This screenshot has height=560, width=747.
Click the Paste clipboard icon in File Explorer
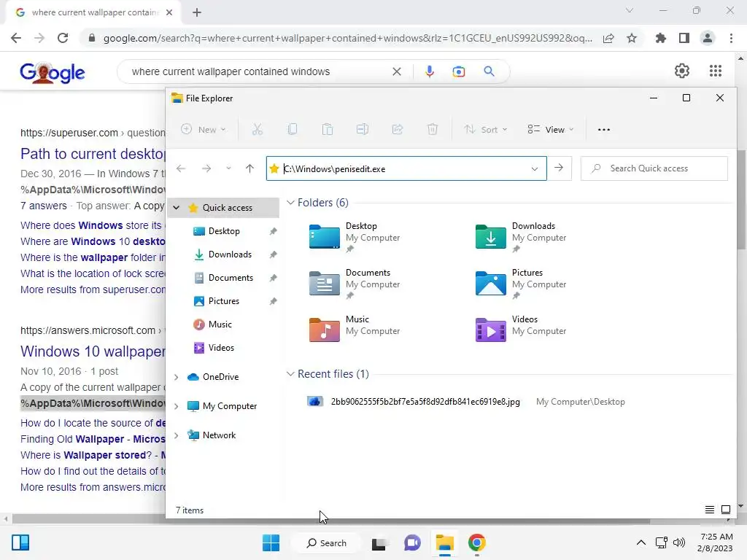coord(328,130)
